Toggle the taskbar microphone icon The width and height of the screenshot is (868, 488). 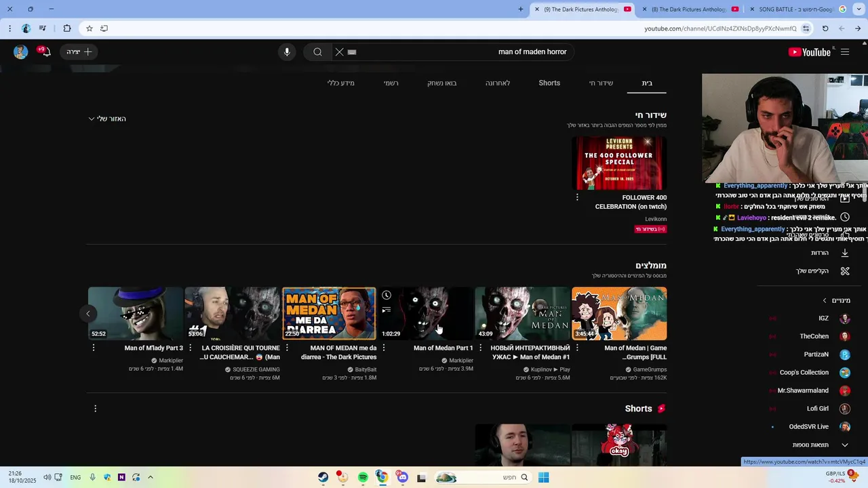pyautogui.click(x=92, y=477)
